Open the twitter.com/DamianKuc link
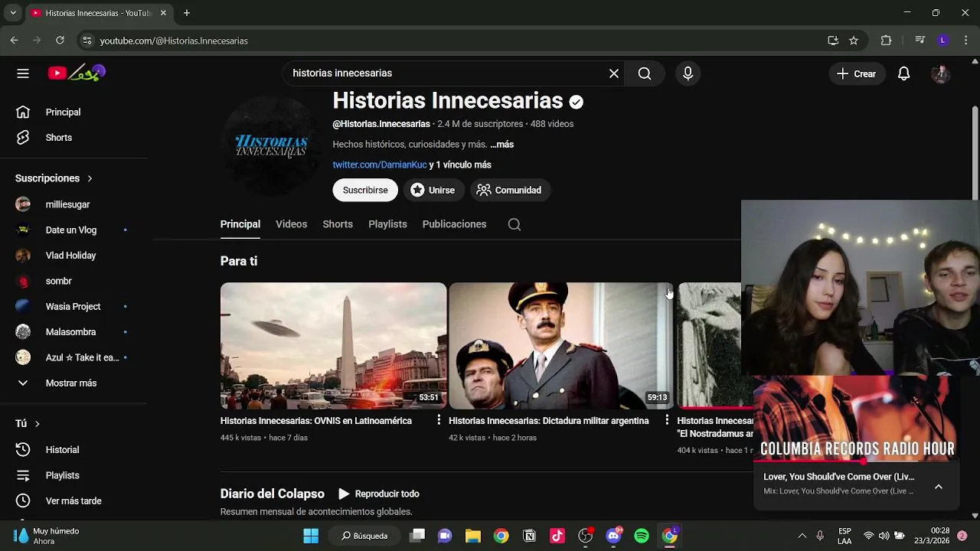The image size is (980, 551). point(380,165)
